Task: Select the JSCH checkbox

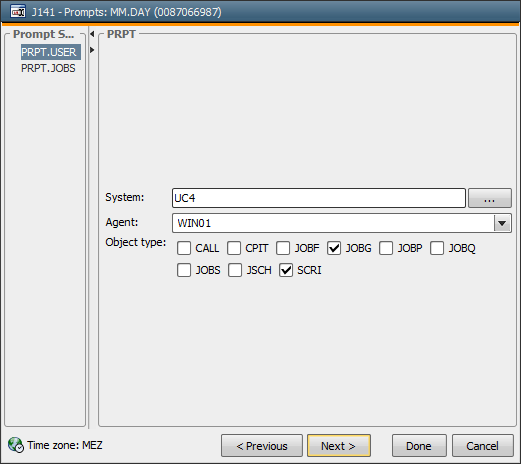Action: (x=235, y=270)
